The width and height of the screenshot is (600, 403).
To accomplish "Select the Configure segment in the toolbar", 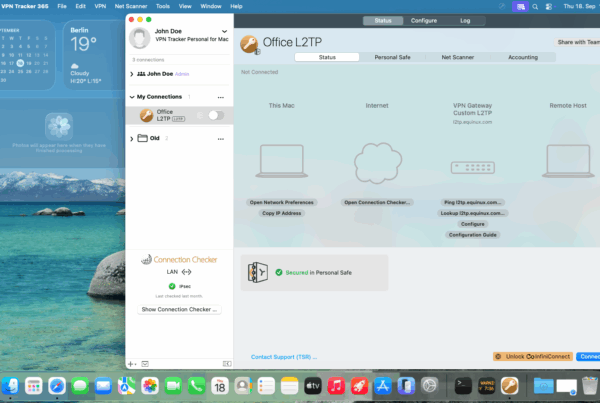I will tap(423, 20).
